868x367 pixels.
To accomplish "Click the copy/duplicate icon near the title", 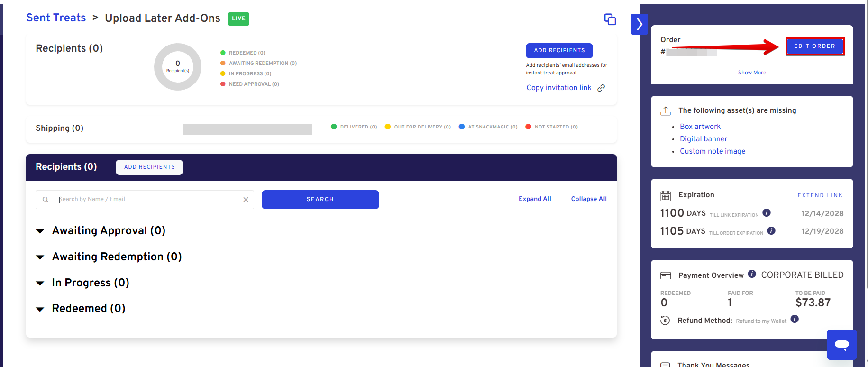I will click(x=610, y=19).
